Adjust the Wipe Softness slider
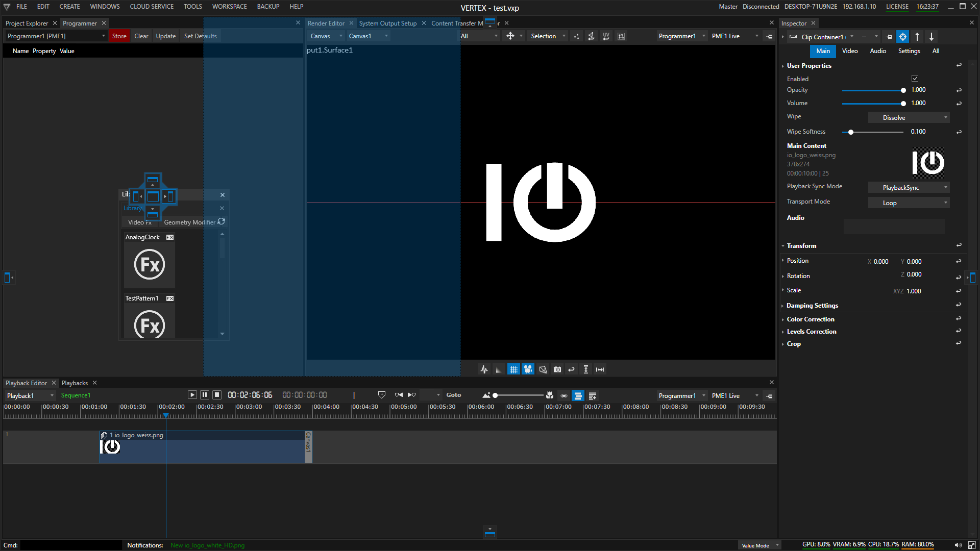980x551 pixels. click(x=873, y=132)
